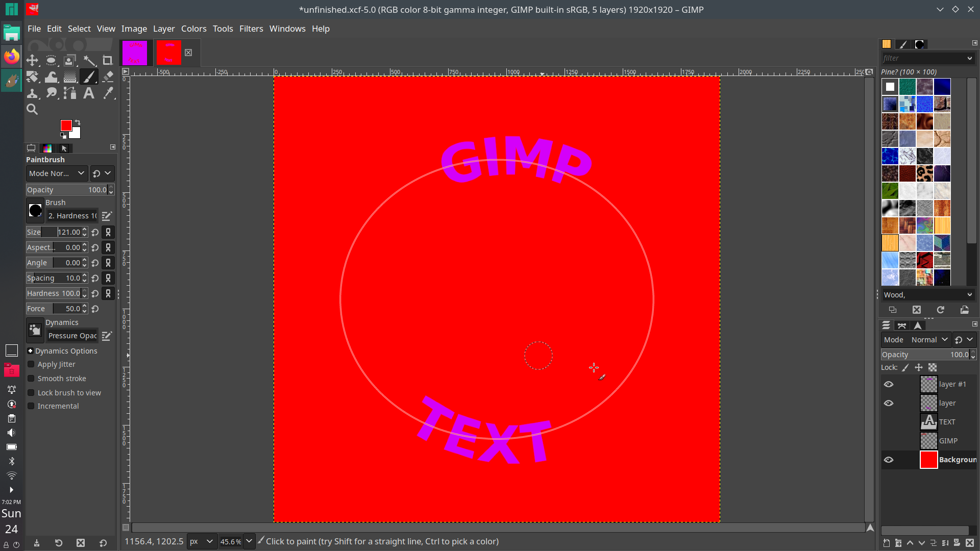980x551 pixels.
Task: Open pattern as image
Action: click(x=965, y=310)
